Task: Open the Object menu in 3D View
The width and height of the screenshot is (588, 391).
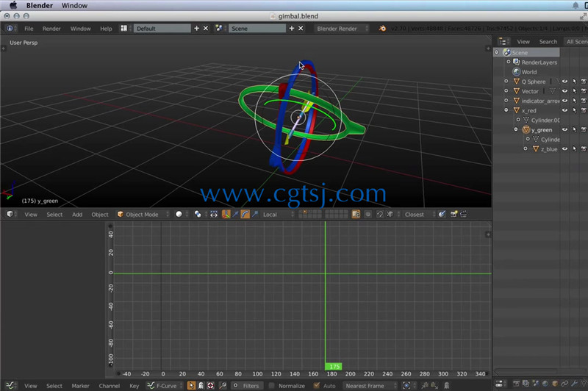Action: click(100, 215)
